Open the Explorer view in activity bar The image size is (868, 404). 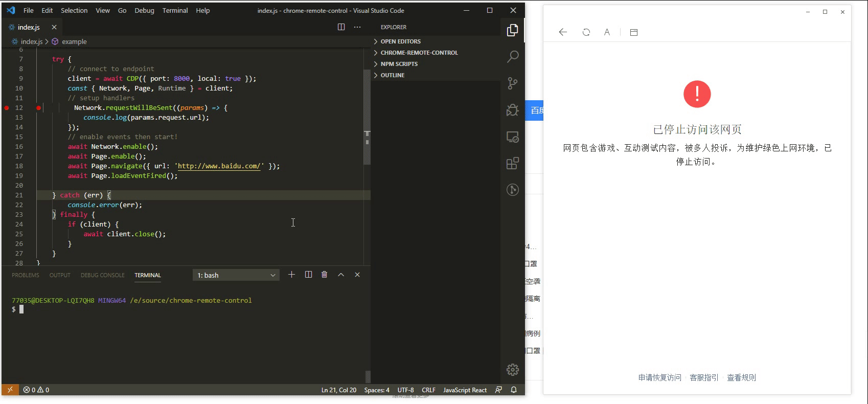[512, 30]
